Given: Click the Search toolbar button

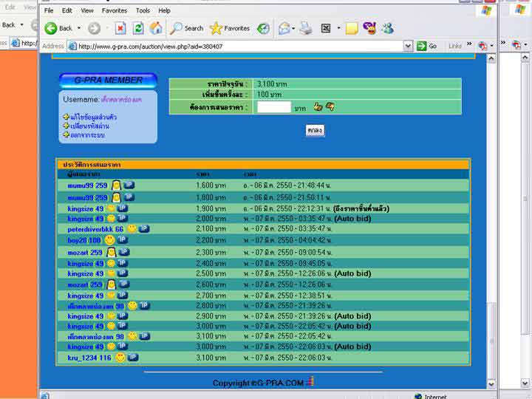Looking at the screenshot, I should (187, 28).
